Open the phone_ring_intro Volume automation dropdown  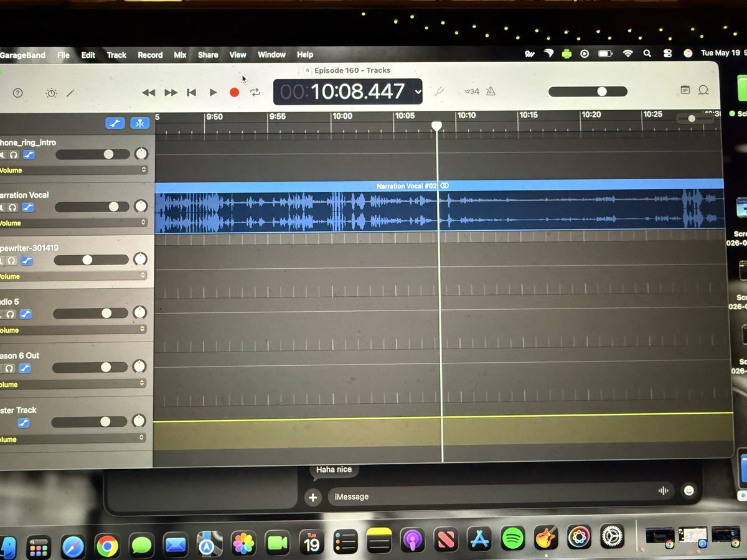(x=73, y=170)
